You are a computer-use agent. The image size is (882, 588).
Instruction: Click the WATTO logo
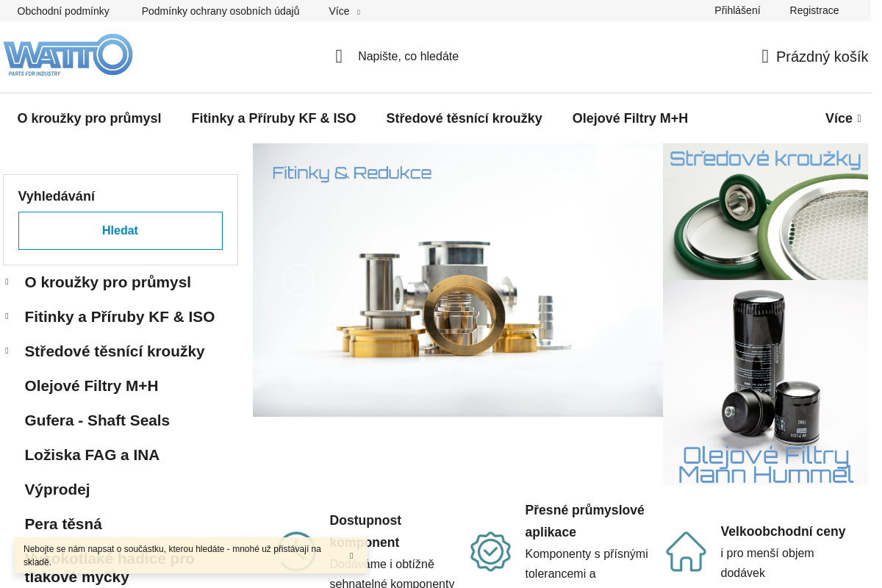coord(68,55)
